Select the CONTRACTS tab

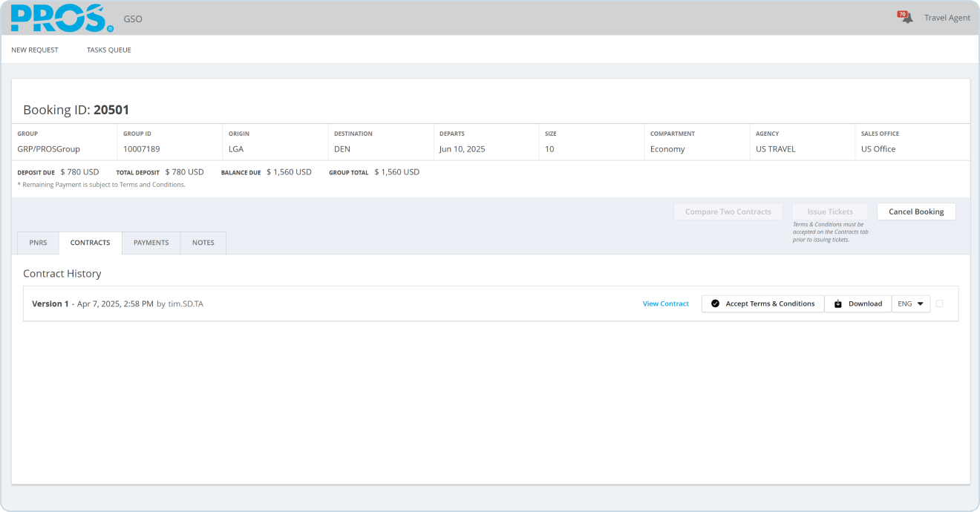90,243
